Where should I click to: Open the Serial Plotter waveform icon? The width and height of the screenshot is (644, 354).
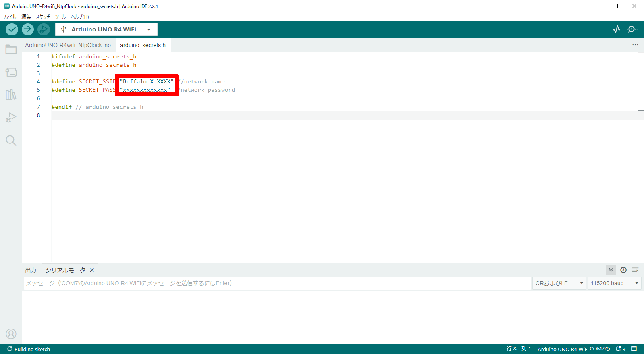tap(617, 29)
